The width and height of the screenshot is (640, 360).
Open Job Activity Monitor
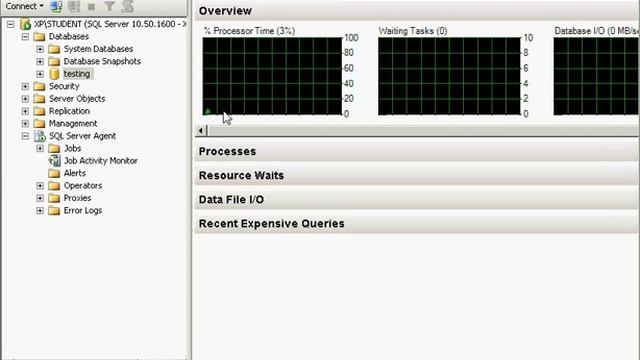coord(100,161)
